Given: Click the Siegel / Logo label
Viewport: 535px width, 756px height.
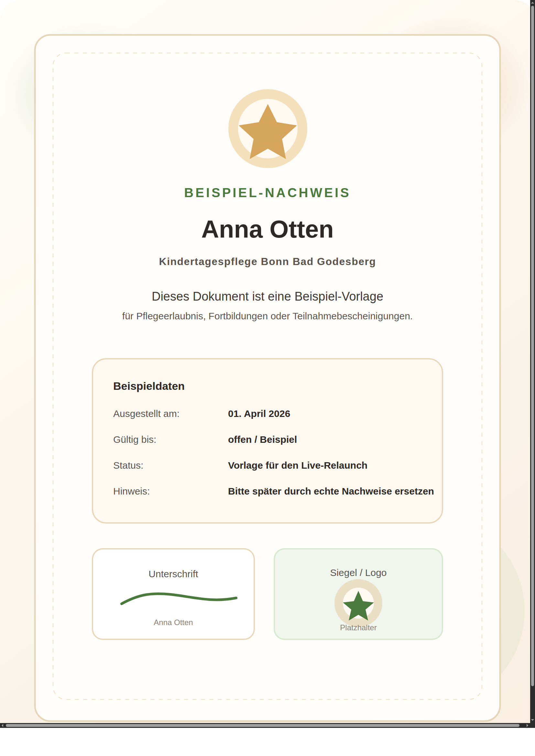Looking at the screenshot, I should click(358, 573).
